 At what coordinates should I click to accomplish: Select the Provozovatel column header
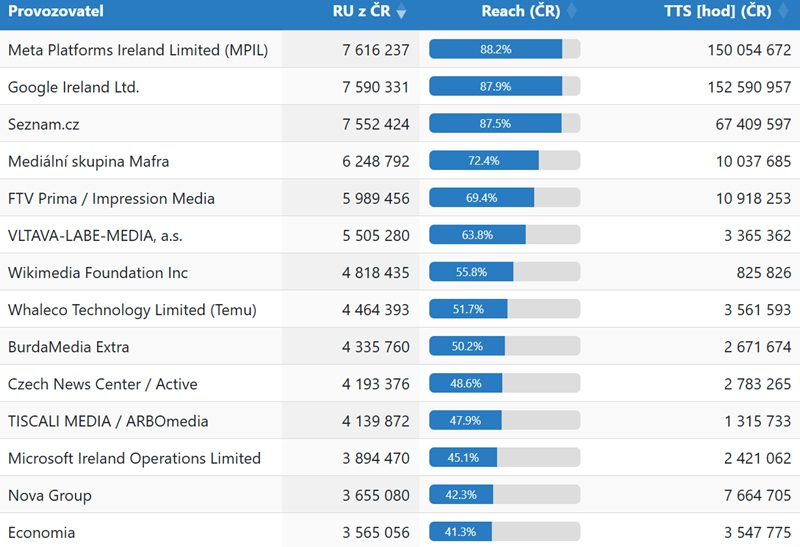(x=56, y=12)
